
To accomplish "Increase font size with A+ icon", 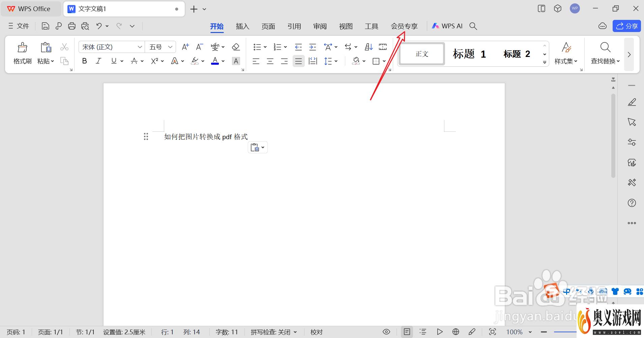I will (x=185, y=47).
